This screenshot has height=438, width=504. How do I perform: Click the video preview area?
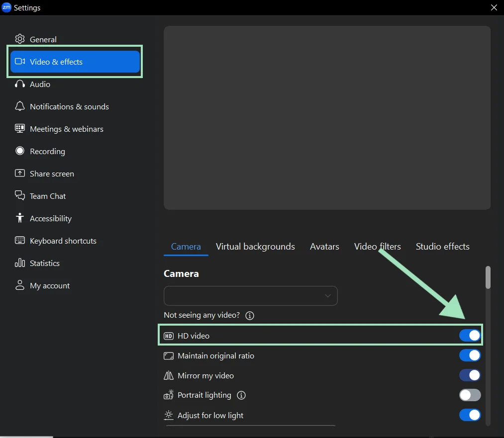click(x=327, y=118)
